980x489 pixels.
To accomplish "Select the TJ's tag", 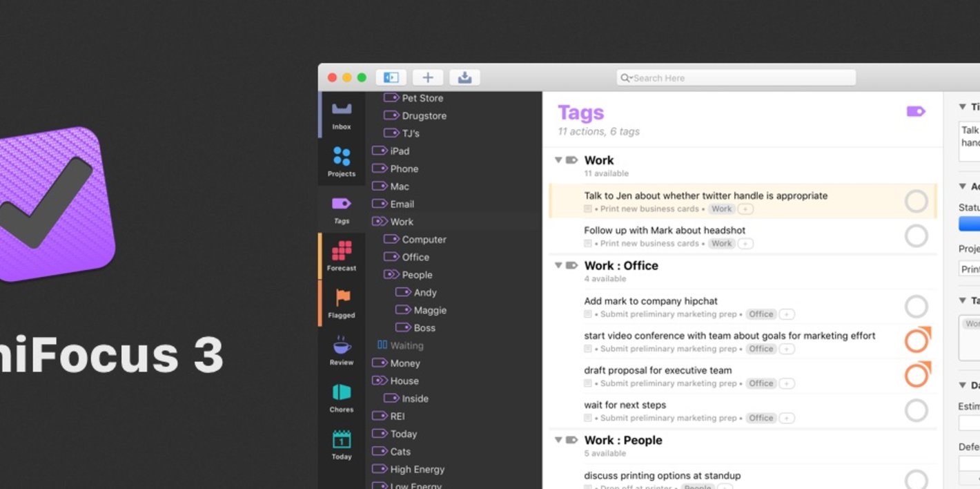I will 410,133.
